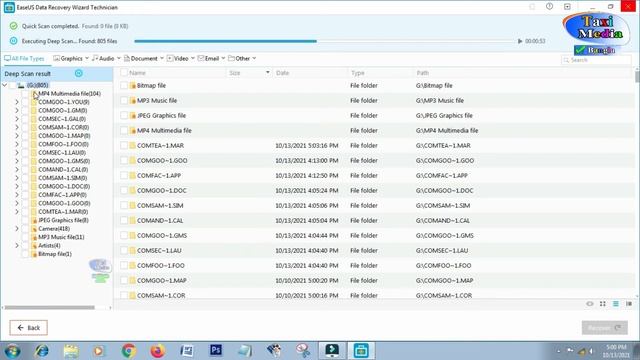The image size is (640, 360).
Task: Sort by the Date column header
Action: click(282, 73)
